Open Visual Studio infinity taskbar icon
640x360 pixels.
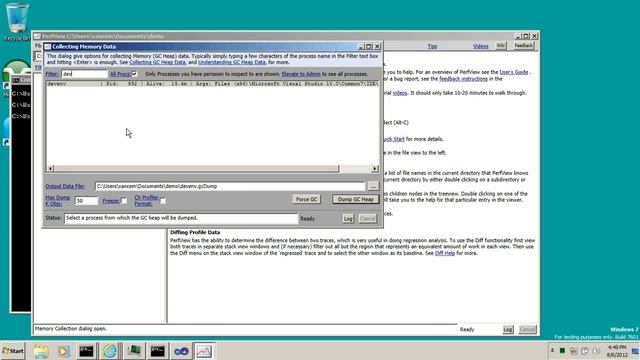[x=181, y=351]
